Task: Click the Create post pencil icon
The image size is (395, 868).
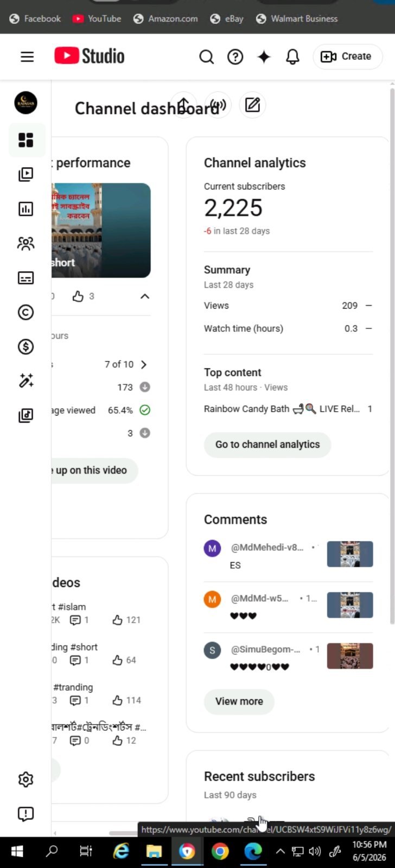Action: click(x=252, y=105)
